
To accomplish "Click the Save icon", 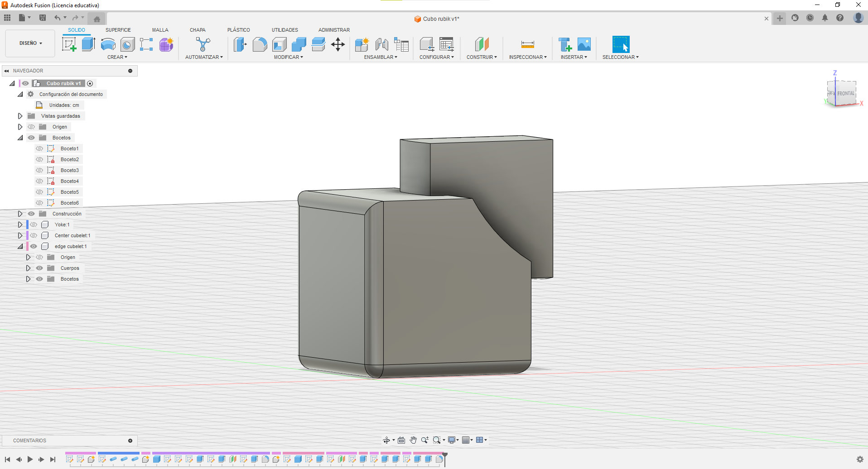I will coord(43,18).
